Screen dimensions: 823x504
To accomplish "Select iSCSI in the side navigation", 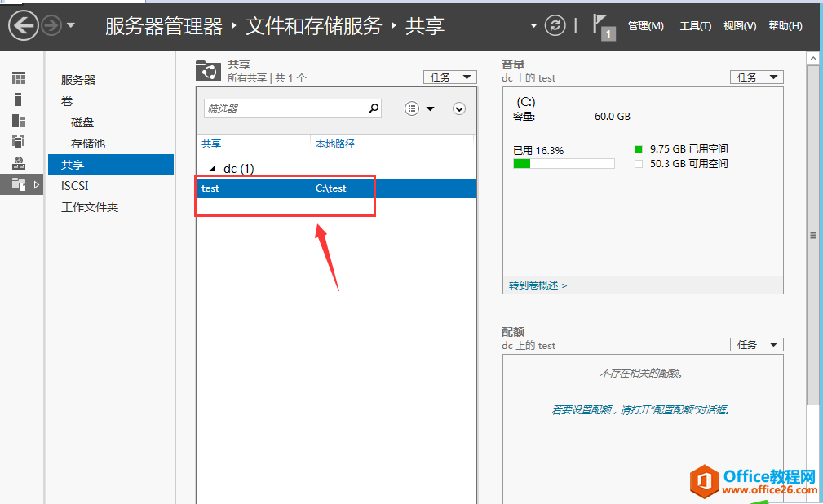I will [74, 186].
